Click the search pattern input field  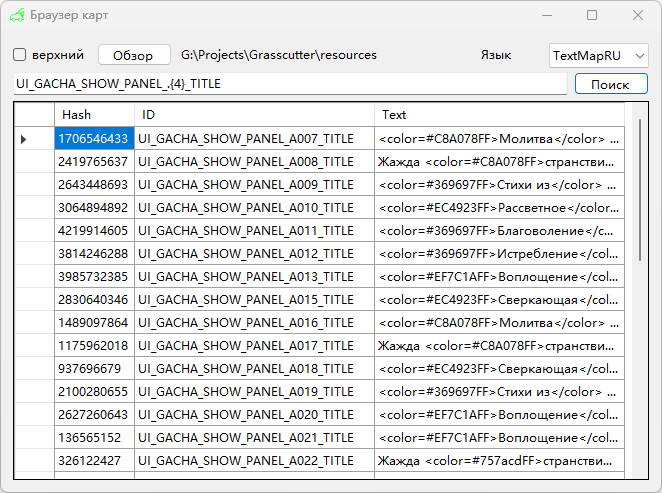290,84
